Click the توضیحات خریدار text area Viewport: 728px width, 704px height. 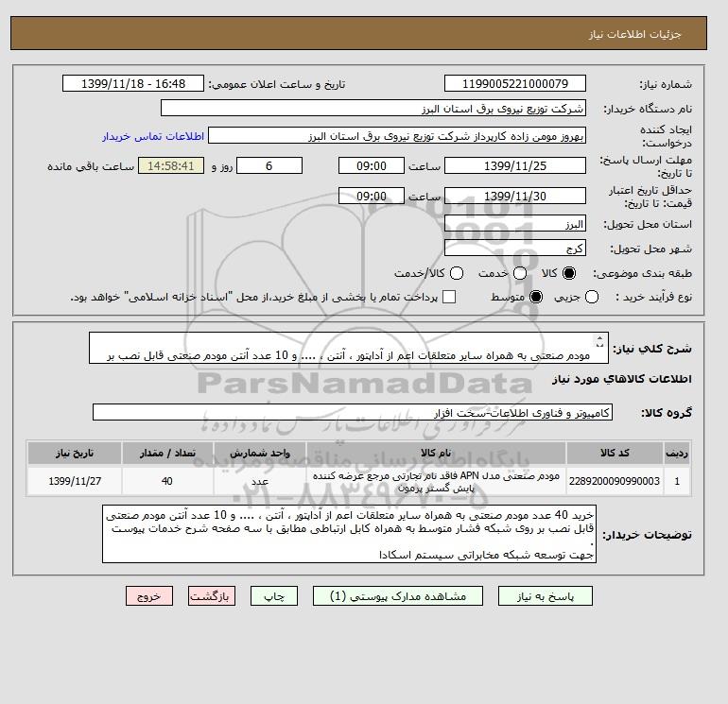click(349, 535)
